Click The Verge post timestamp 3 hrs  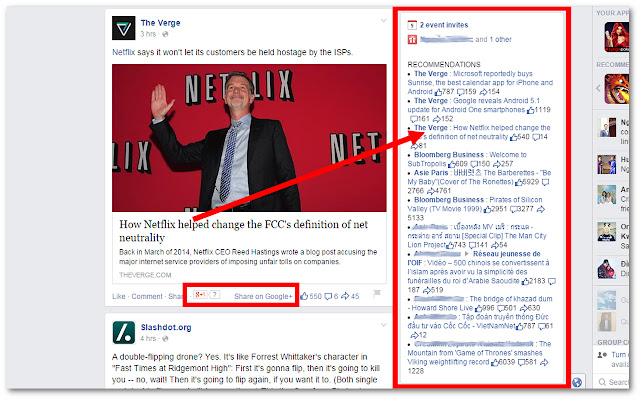coord(148,34)
